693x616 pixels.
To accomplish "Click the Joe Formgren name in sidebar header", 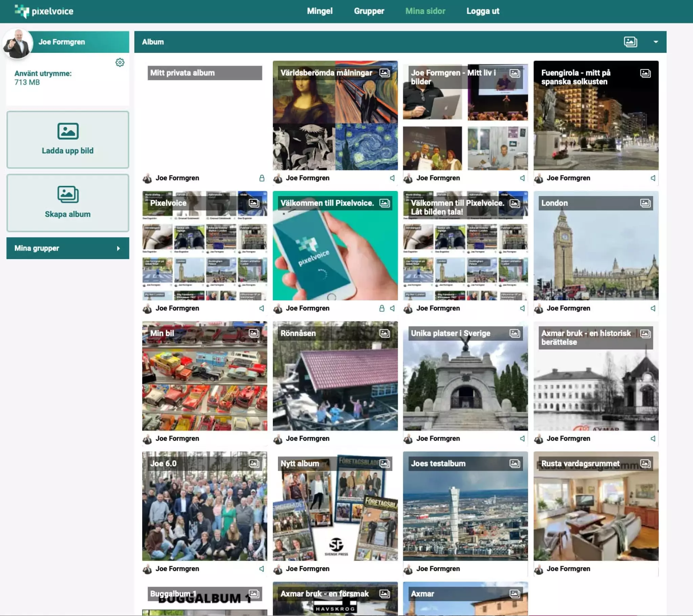I will tap(62, 42).
